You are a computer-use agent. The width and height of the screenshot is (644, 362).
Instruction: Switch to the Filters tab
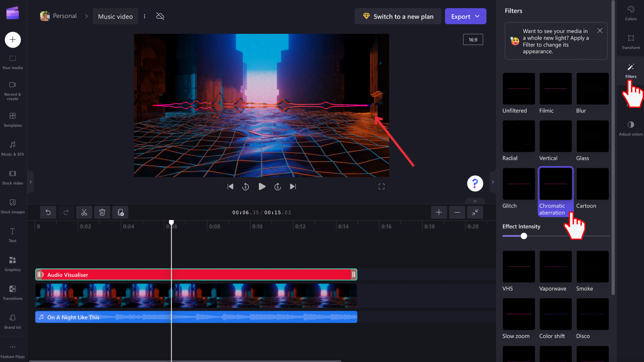[x=631, y=70]
